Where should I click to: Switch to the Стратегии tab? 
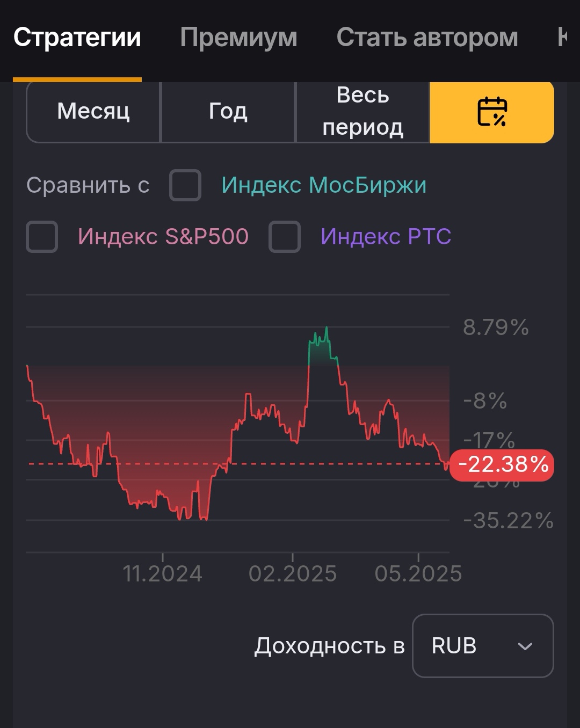tap(77, 38)
